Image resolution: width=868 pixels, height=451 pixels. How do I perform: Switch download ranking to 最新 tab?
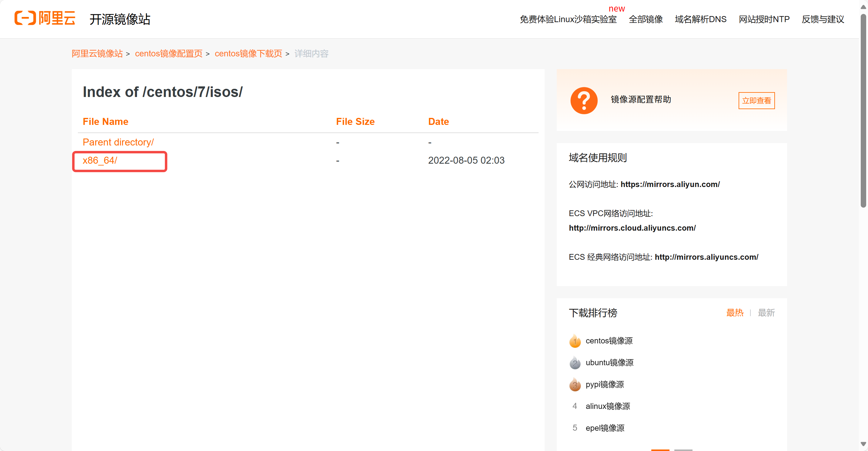(766, 313)
